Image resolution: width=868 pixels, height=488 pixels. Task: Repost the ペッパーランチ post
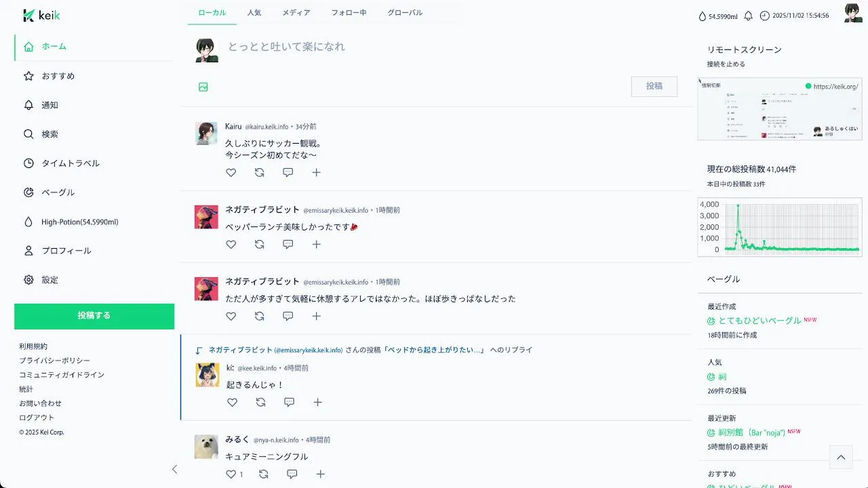[x=259, y=245]
